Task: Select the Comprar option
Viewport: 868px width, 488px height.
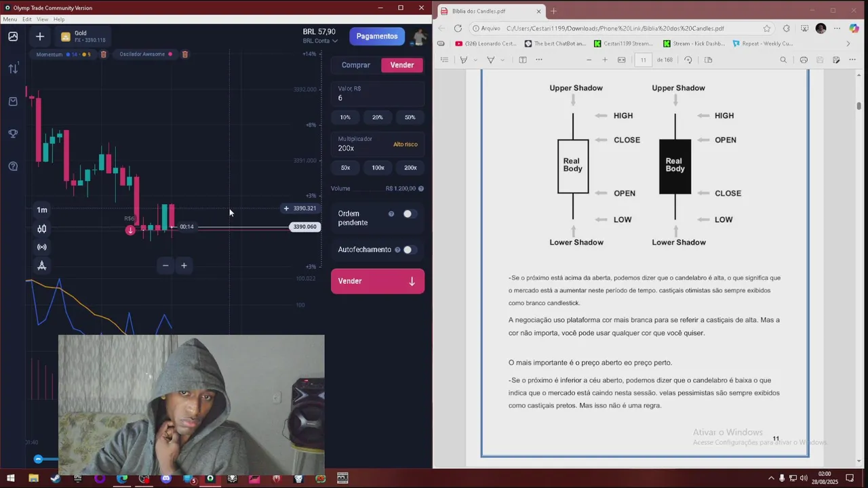Action: point(356,65)
